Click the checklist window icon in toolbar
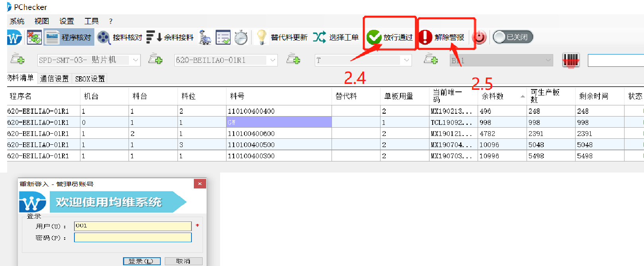The height and width of the screenshot is (266, 644). click(223, 37)
